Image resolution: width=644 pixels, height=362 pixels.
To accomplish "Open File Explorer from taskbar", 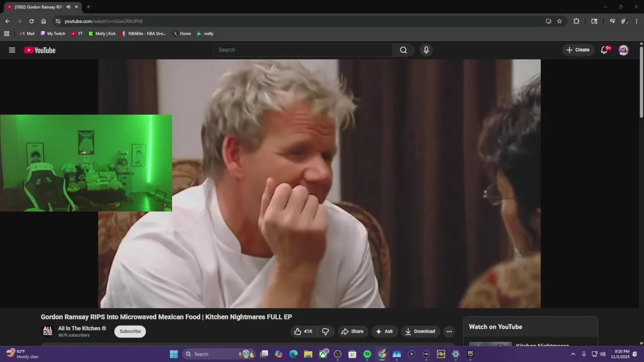I will pos(308,354).
